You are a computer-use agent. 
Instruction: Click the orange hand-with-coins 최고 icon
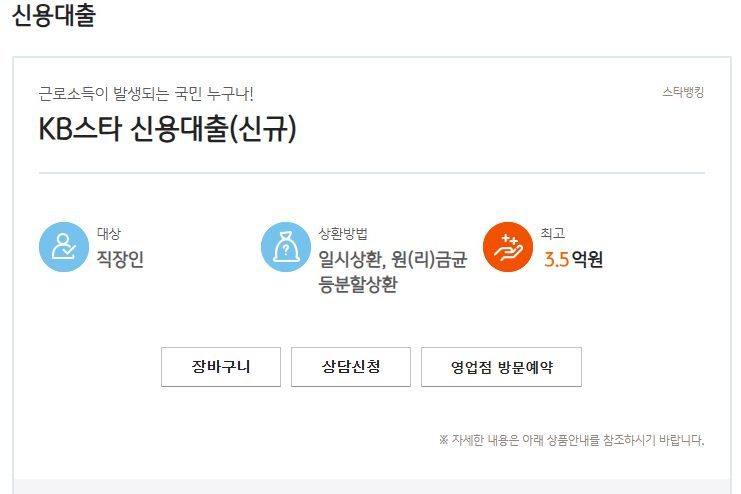[x=507, y=247]
